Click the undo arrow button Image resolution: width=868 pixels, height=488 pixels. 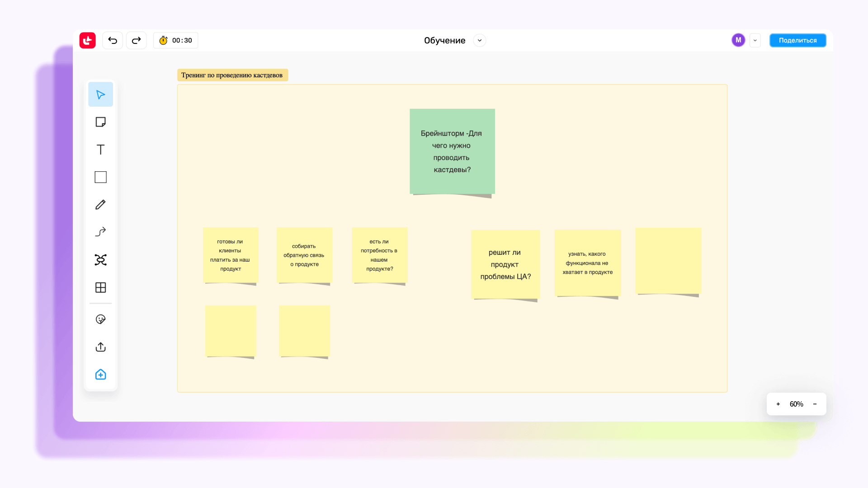point(113,41)
